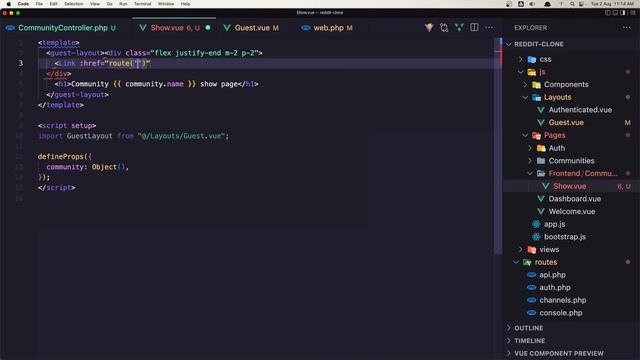Place cursor on line 3 number gutter
The width and height of the screenshot is (640, 360).
coord(20,63)
